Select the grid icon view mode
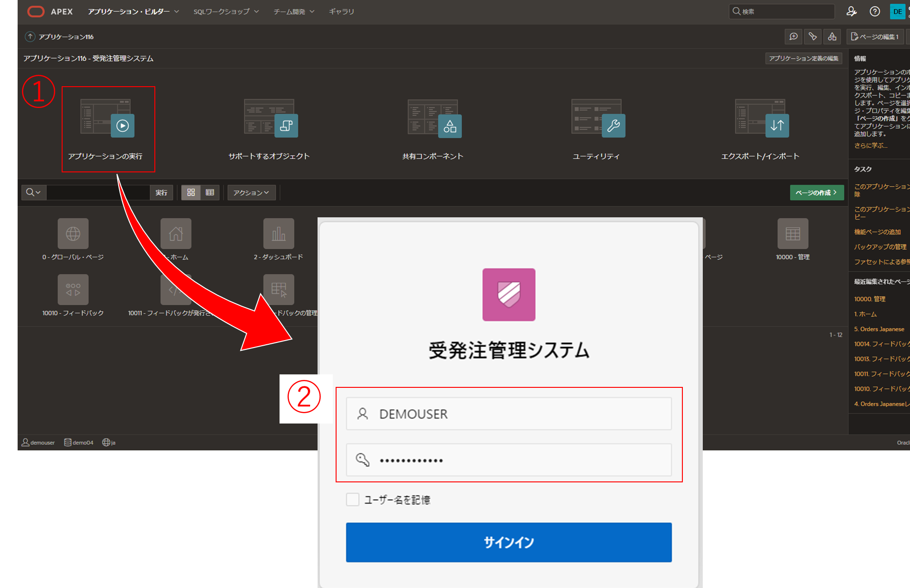This screenshot has width=910, height=588. pos(191,192)
